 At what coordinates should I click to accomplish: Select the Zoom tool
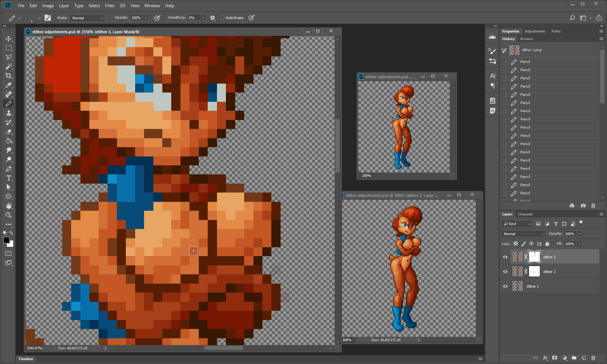coord(9,215)
